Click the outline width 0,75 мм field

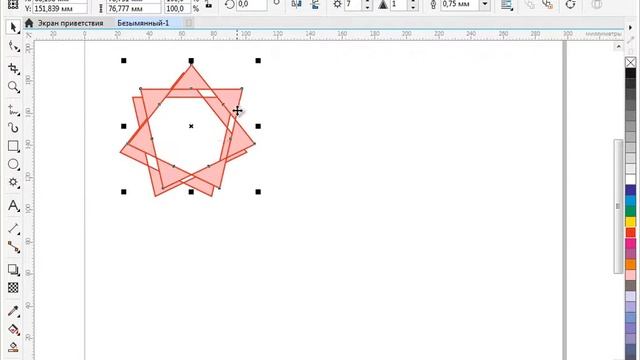(460, 4)
